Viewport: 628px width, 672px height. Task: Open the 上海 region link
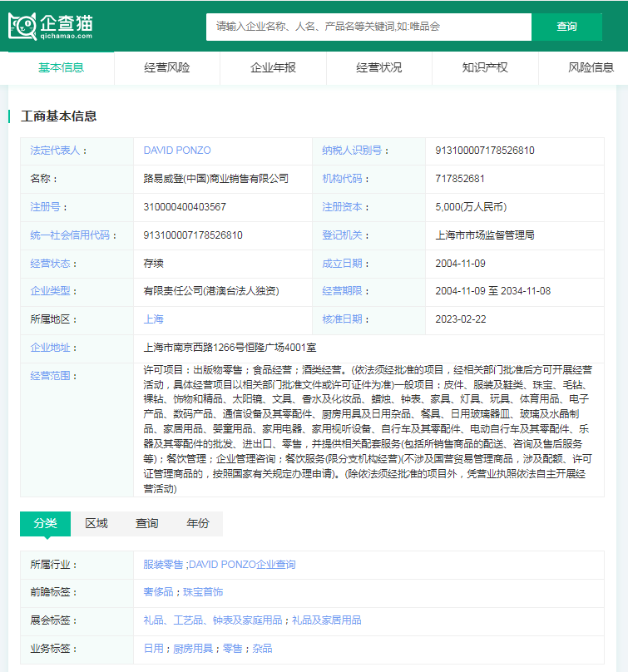pos(153,319)
